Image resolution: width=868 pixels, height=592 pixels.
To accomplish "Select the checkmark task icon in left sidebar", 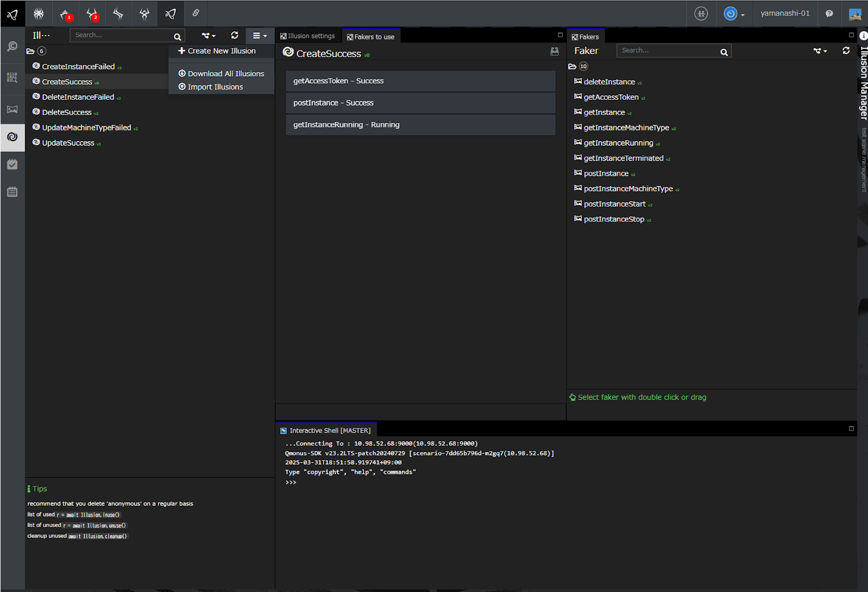I will click(12, 164).
